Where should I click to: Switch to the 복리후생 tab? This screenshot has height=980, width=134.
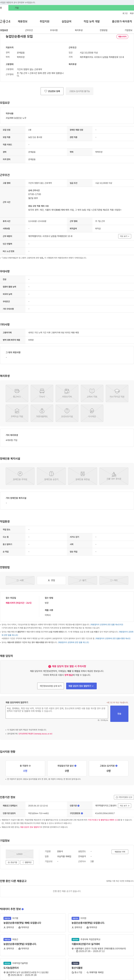point(79,30)
